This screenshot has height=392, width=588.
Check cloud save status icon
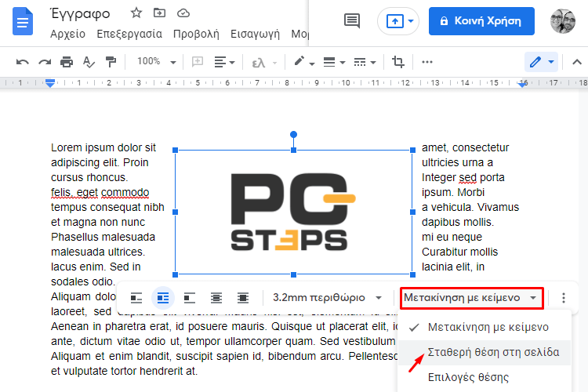183,13
